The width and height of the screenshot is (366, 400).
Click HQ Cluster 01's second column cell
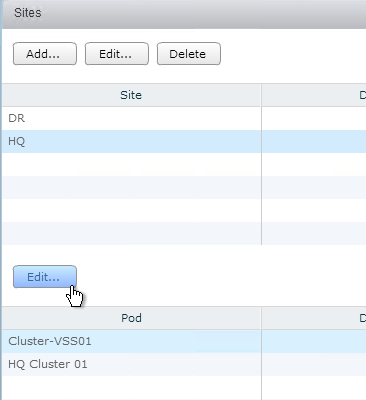pyautogui.click(x=314, y=364)
